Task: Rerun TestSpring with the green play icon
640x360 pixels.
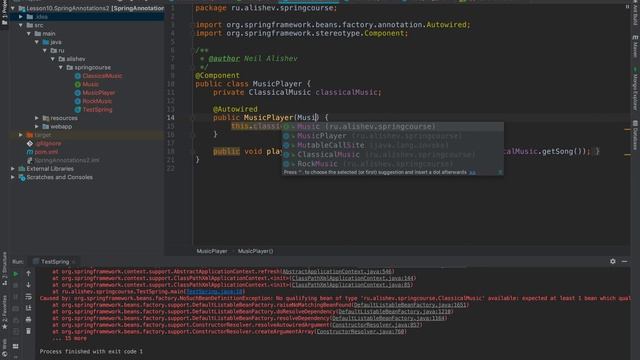Action: pyautogui.click(x=16, y=274)
